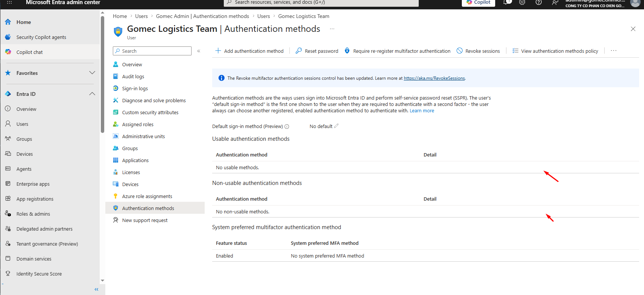Click the Licenses icon
644x295 pixels.
(x=116, y=172)
